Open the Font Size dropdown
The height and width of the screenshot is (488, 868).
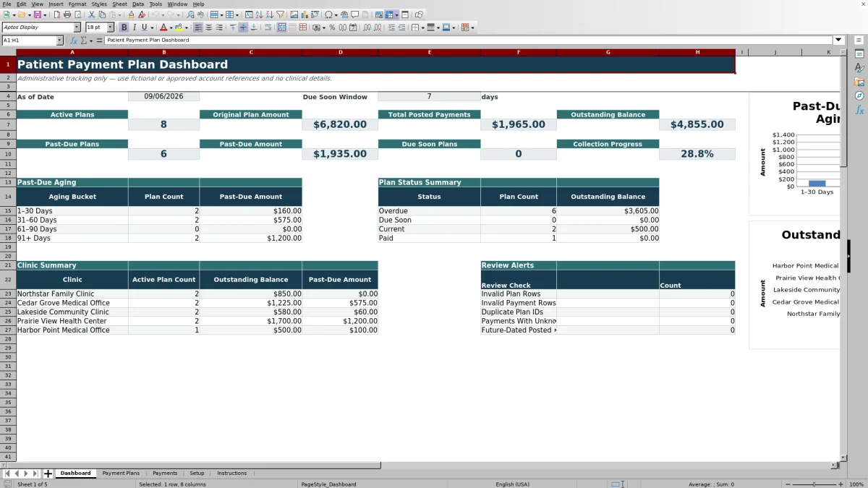[x=111, y=27]
